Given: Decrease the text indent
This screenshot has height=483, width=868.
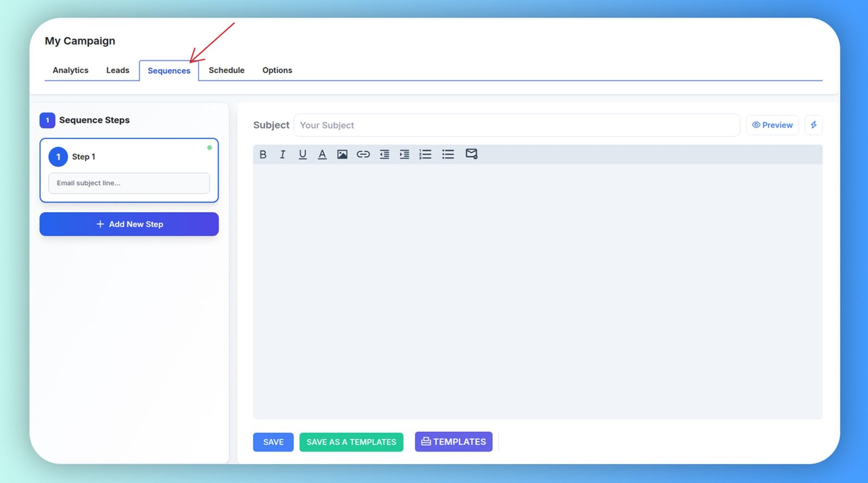Looking at the screenshot, I should [x=384, y=155].
